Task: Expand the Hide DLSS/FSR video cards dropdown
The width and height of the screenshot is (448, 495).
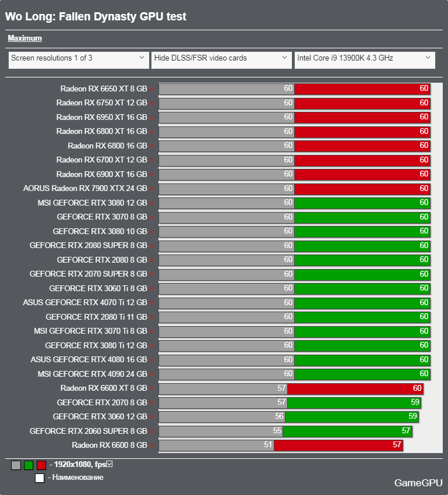Action: click(221, 58)
